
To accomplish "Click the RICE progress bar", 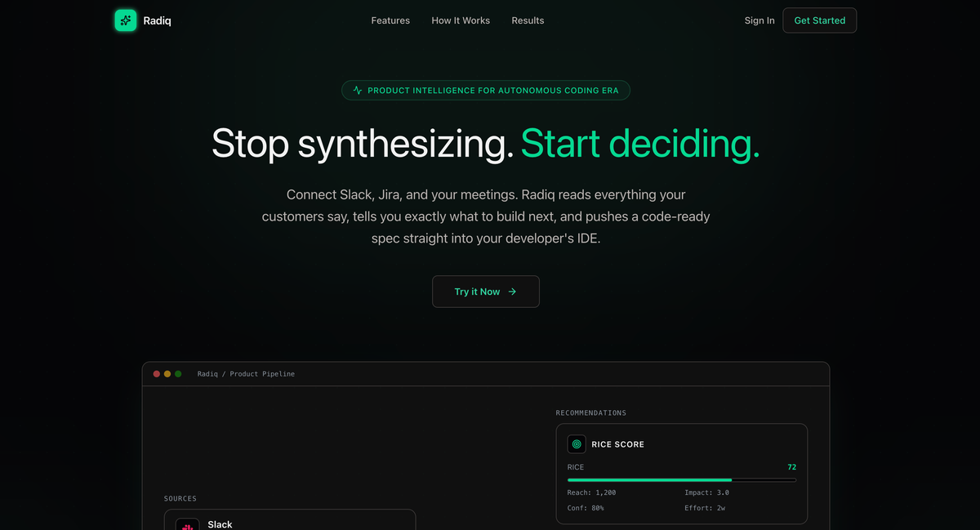I will click(682, 480).
